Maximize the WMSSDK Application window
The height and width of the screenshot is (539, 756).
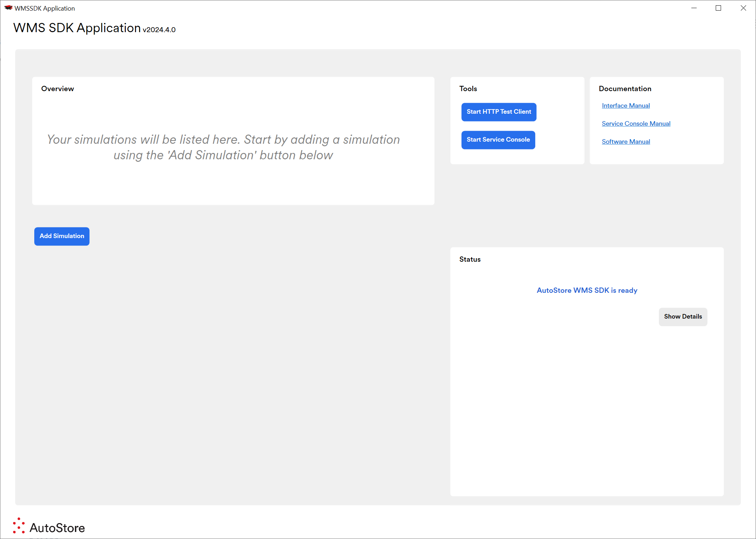click(718, 8)
